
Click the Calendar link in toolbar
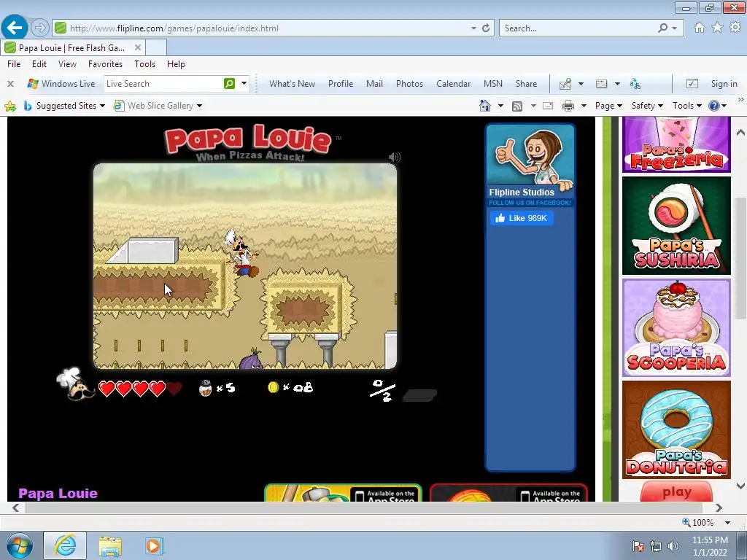coord(453,84)
